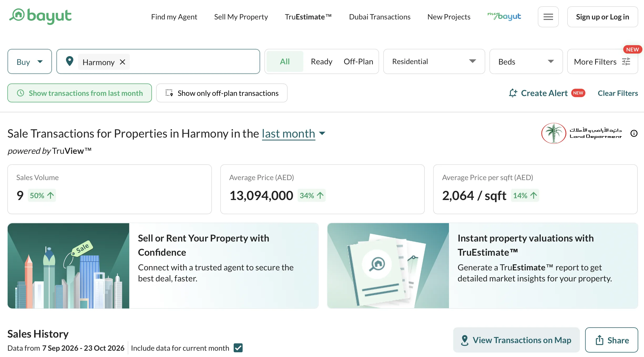Open Find my Agent menu item
Image resolution: width=644 pixels, height=357 pixels.
(x=174, y=17)
